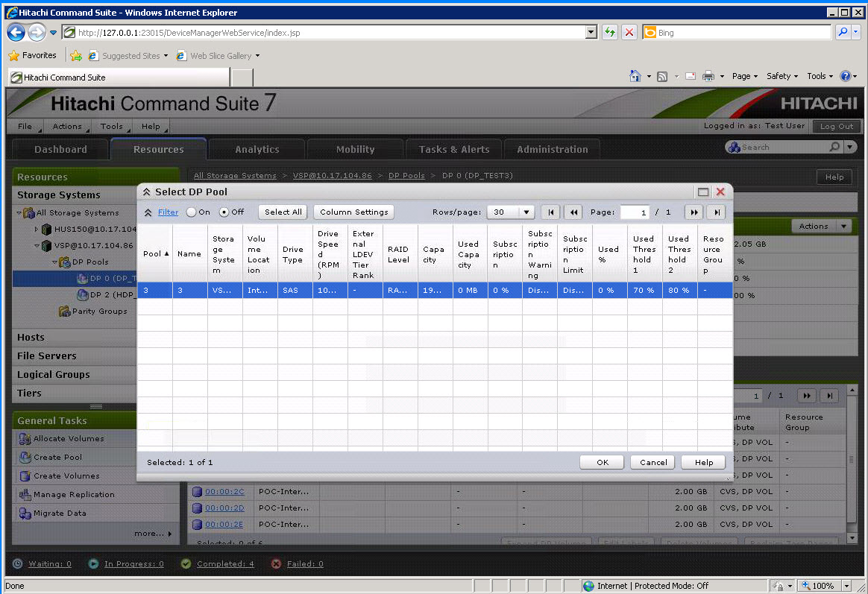Image resolution: width=868 pixels, height=594 pixels.
Task: Go to first page in pool dialog
Action: tap(550, 212)
